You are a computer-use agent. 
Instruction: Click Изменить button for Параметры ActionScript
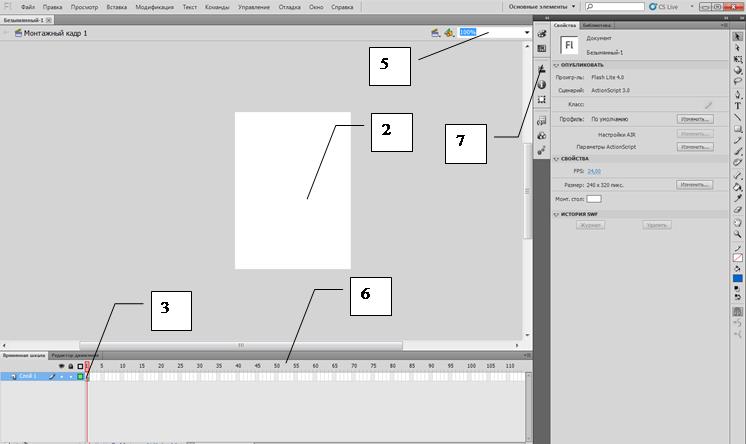click(x=695, y=147)
